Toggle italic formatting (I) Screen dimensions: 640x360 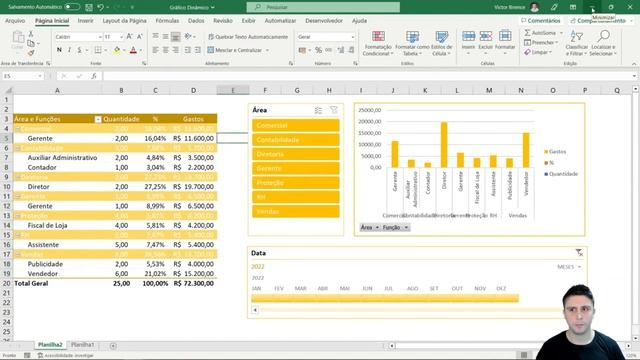(x=69, y=50)
